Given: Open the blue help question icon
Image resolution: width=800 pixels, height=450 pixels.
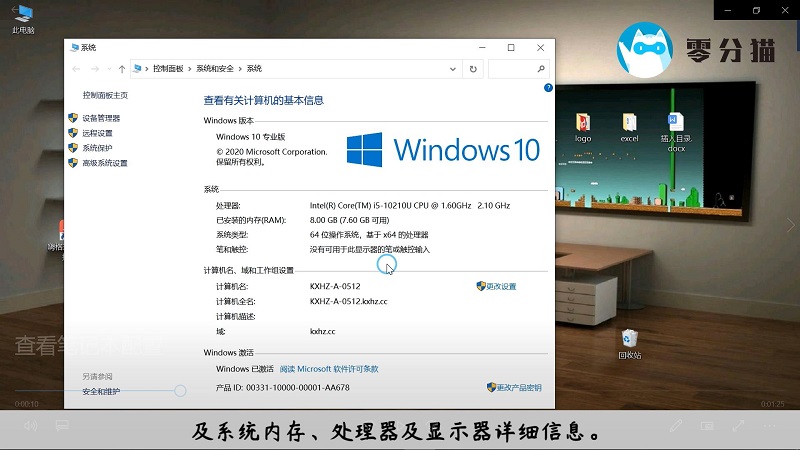Looking at the screenshot, I should pos(548,88).
